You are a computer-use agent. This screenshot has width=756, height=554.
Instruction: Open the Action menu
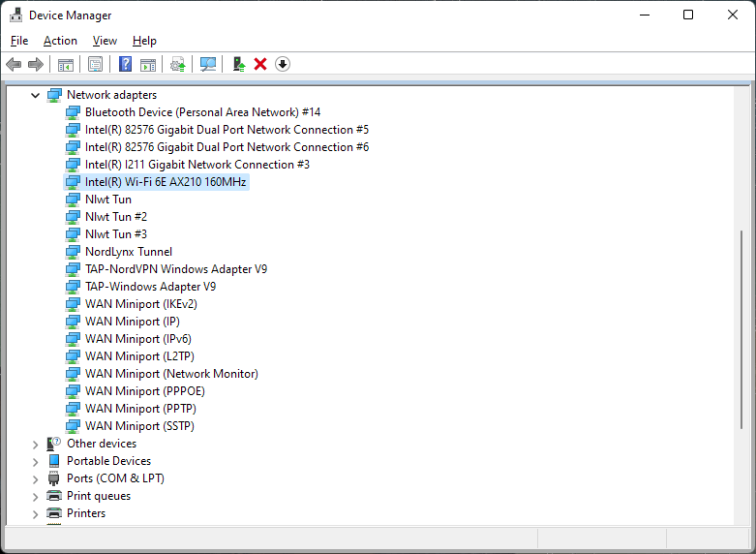click(60, 41)
